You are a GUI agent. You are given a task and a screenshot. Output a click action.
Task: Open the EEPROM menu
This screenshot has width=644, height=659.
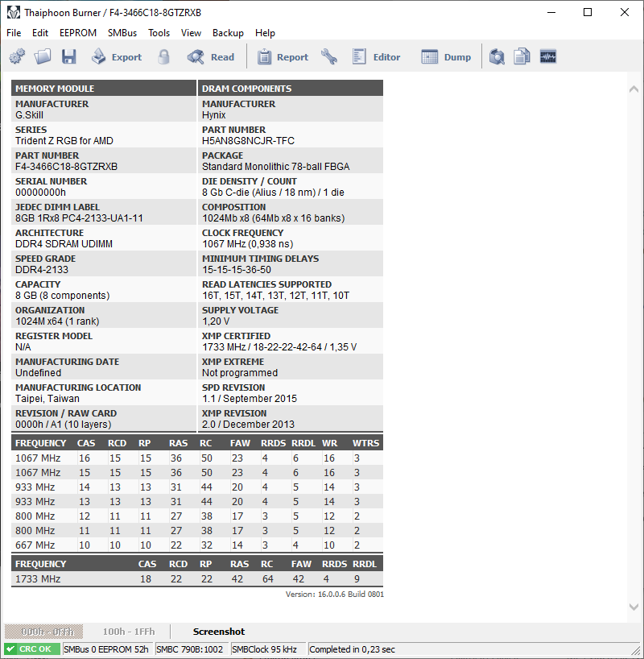click(78, 33)
